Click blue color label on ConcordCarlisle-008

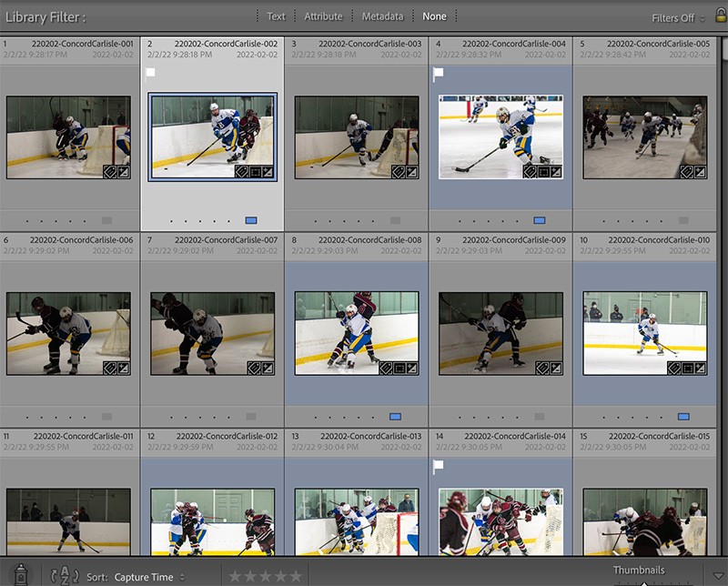395,417
